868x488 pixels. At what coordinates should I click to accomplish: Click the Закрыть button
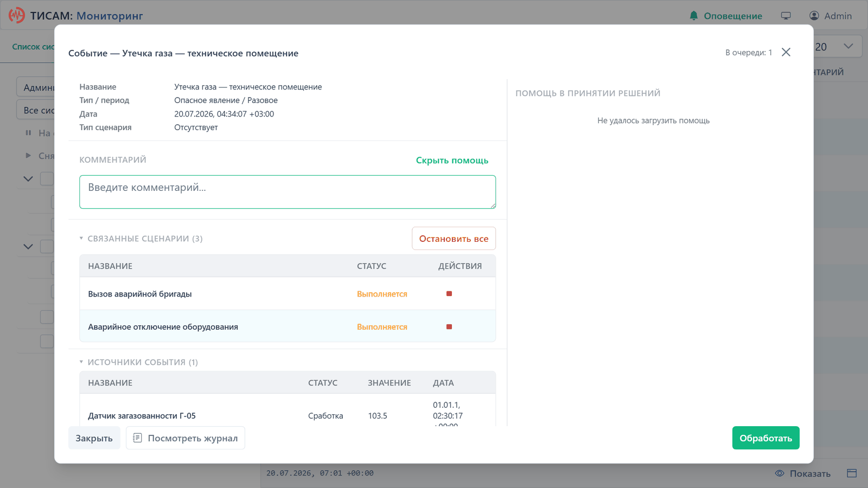pos(94,438)
